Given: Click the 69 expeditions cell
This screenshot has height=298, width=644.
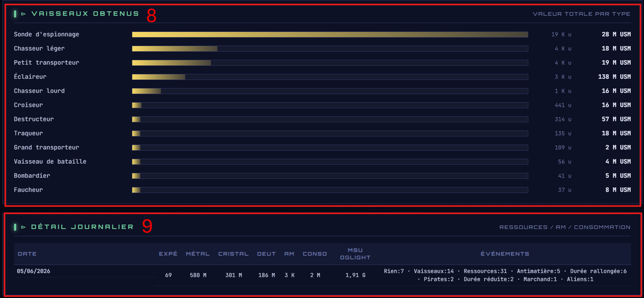Looking at the screenshot, I should pos(168,275).
